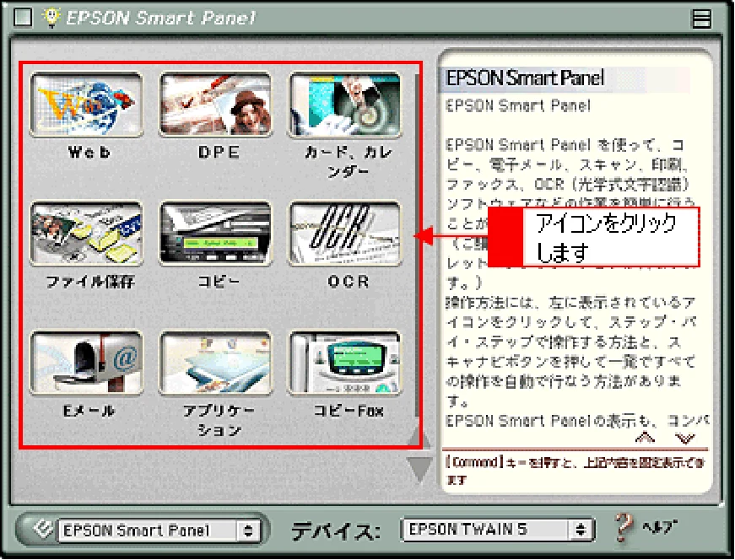Click the EPSON Smart Panel description heading
Image resolution: width=735 pixels, height=560 pixels.
(x=525, y=78)
